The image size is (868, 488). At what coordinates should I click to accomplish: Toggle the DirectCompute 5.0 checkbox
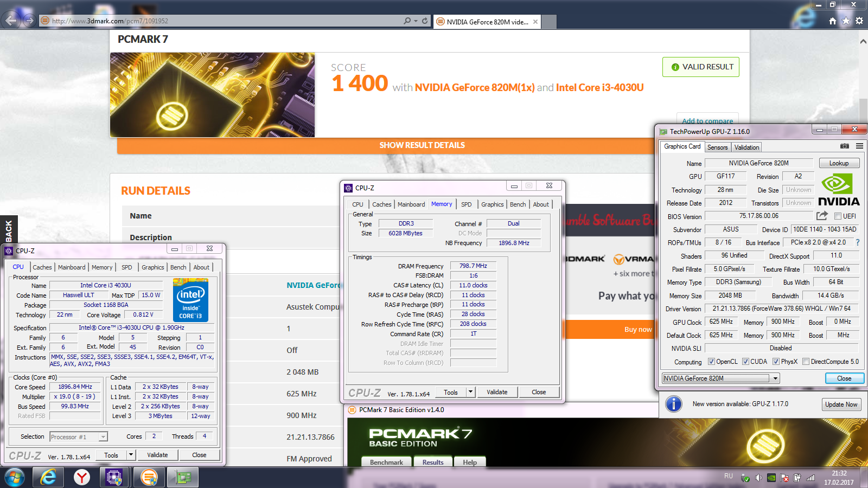click(x=806, y=362)
